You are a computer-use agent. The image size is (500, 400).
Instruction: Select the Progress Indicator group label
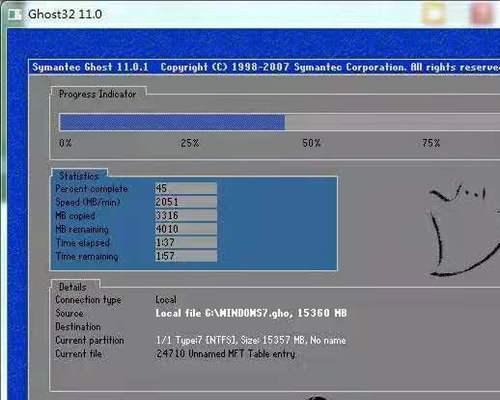pyautogui.click(x=97, y=94)
